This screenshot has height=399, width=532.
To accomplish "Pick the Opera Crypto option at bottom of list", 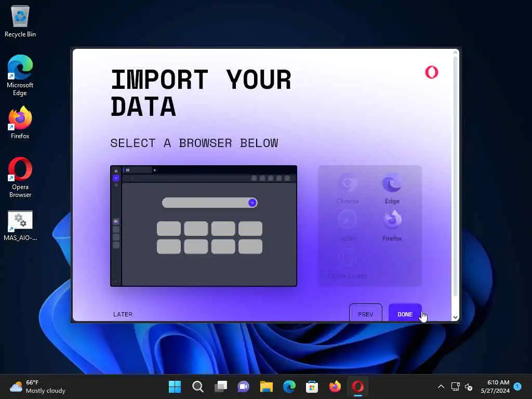I will (x=348, y=263).
